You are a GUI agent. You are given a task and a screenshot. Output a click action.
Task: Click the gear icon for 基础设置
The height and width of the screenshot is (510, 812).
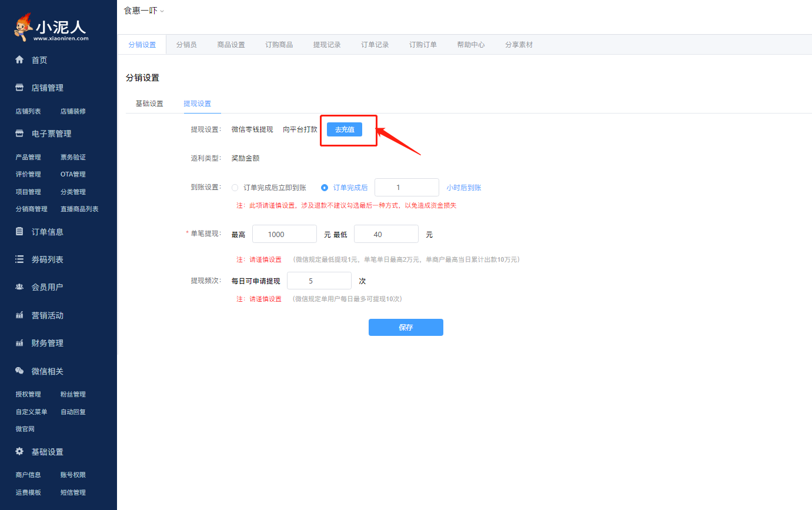(19, 452)
